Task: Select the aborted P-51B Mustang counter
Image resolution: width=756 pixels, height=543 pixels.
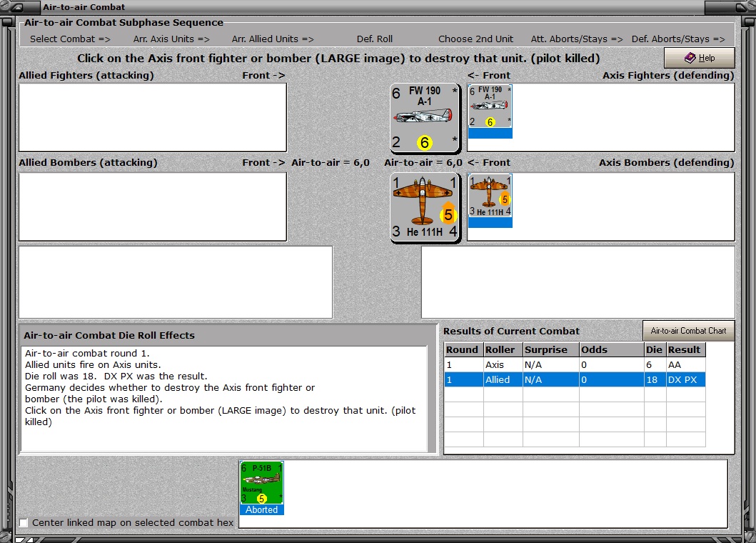Action: coord(262,488)
